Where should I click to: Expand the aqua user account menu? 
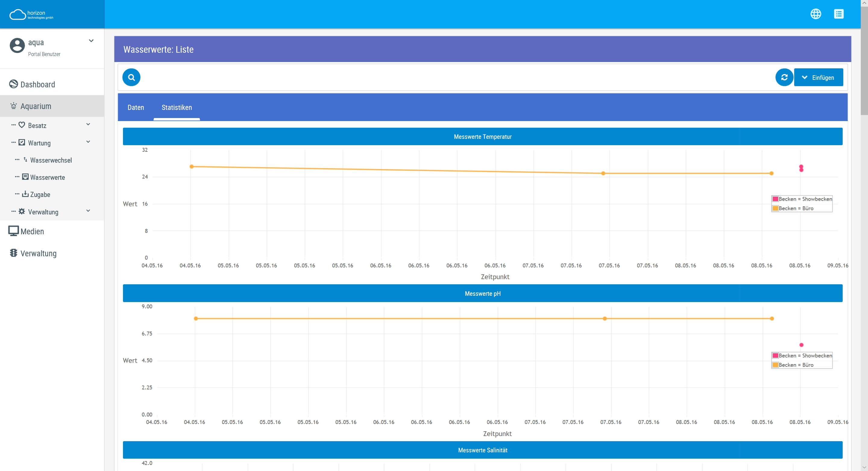pos(91,40)
